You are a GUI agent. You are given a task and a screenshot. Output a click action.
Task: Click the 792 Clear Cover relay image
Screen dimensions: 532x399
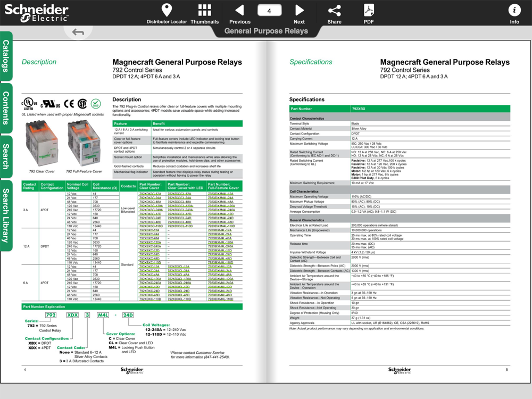[41, 144]
